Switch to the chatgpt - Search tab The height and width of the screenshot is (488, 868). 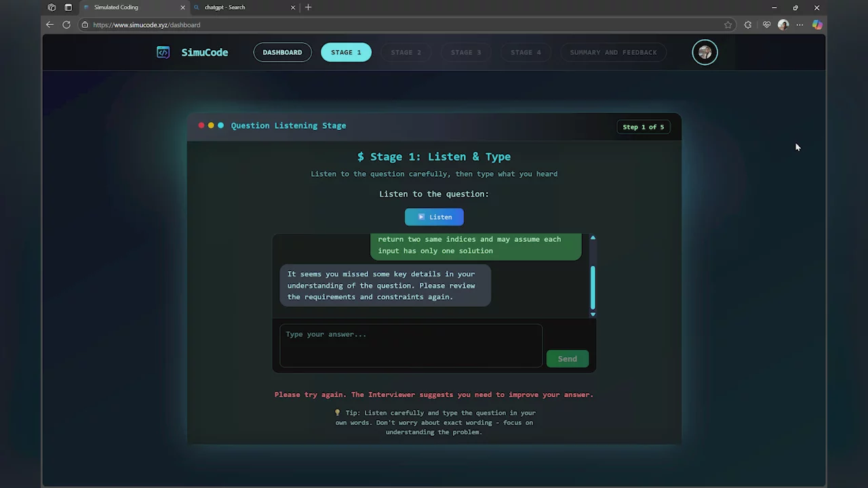(x=244, y=7)
